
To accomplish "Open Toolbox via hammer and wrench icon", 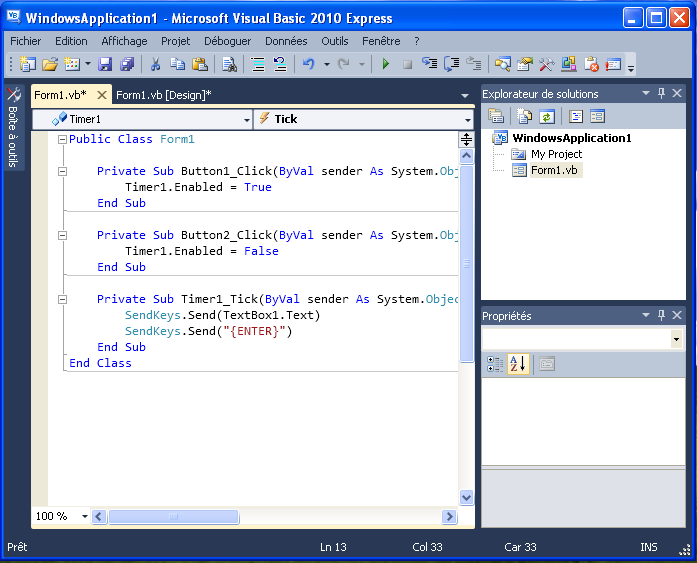I will pyautogui.click(x=547, y=64).
